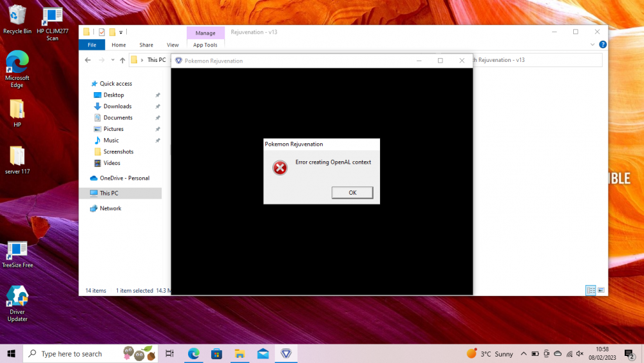Open Driver Updater desktop shortcut
The height and width of the screenshot is (363, 644).
click(x=17, y=304)
